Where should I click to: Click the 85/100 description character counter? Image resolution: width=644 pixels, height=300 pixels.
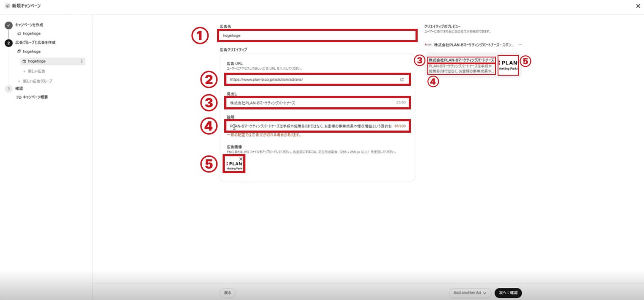pyautogui.click(x=400, y=126)
